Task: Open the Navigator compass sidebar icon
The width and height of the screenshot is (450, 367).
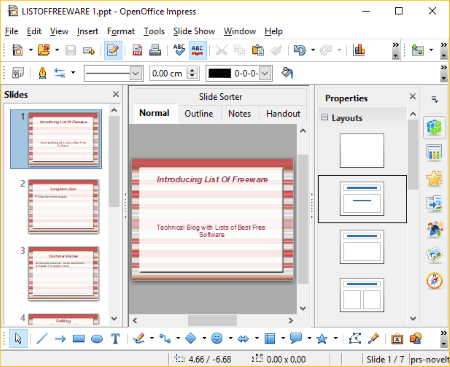Action: point(434,281)
